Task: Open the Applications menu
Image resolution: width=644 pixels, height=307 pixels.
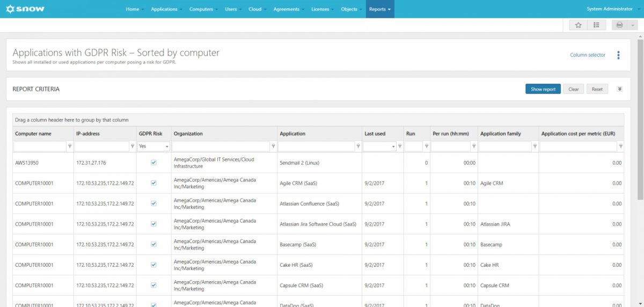Action: [166, 9]
